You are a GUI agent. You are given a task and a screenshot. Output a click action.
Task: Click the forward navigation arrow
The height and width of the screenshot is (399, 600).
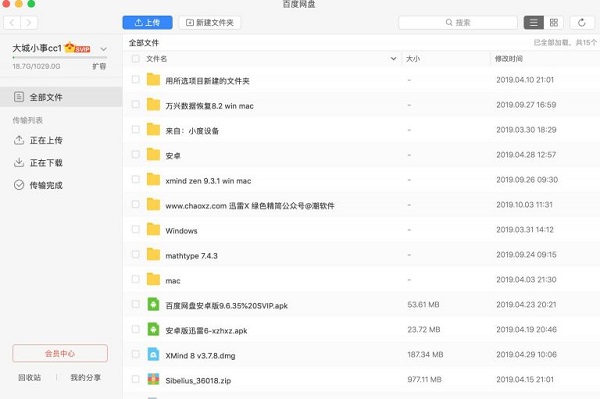(x=29, y=23)
